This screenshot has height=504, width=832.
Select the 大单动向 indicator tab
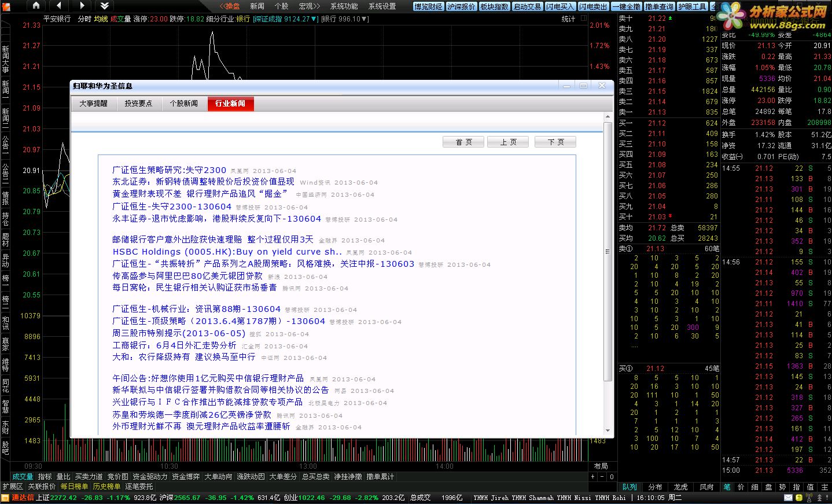[218, 477]
